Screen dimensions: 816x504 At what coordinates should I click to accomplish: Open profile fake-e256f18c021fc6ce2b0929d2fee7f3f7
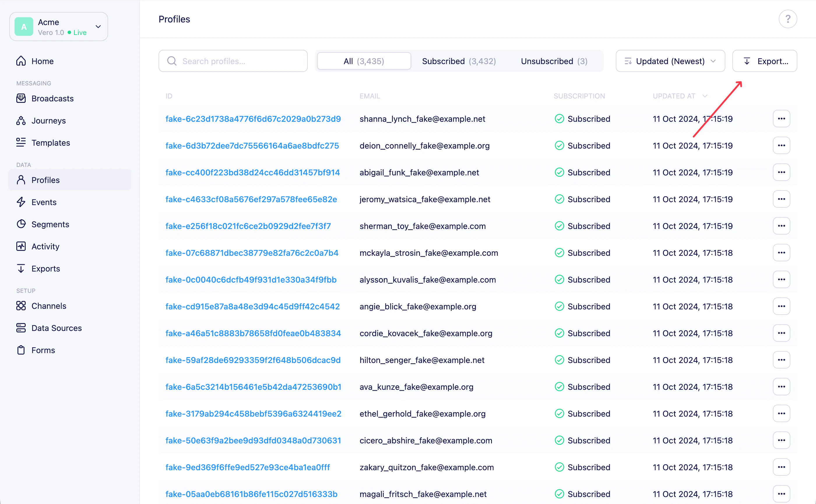tap(248, 226)
